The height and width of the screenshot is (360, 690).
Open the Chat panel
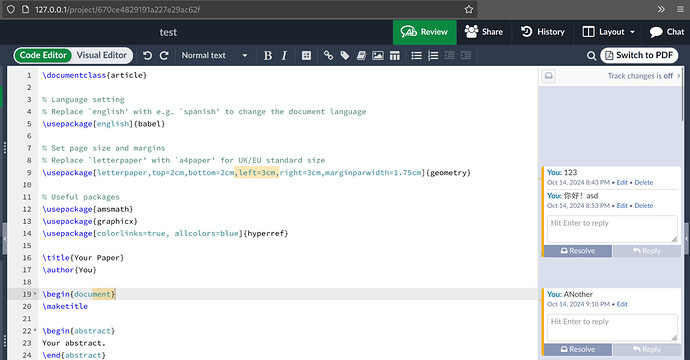click(x=666, y=32)
